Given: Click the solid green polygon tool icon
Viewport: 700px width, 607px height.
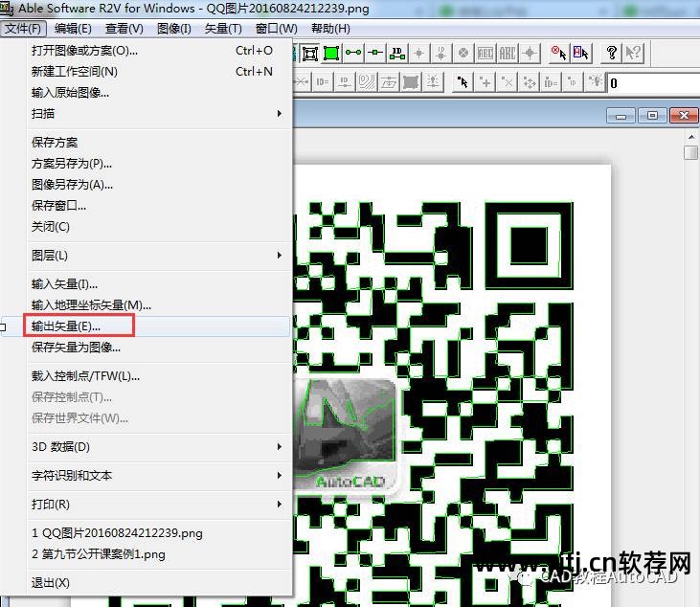Looking at the screenshot, I should click(331, 54).
